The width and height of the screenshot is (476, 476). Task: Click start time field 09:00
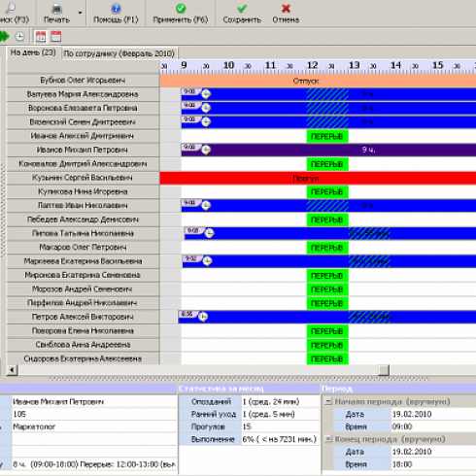coord(433,426)
